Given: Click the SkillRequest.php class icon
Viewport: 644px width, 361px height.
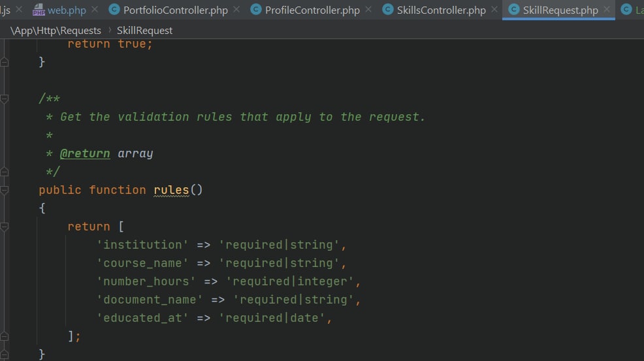Looking at the screenshot, I should coord(514,9).
